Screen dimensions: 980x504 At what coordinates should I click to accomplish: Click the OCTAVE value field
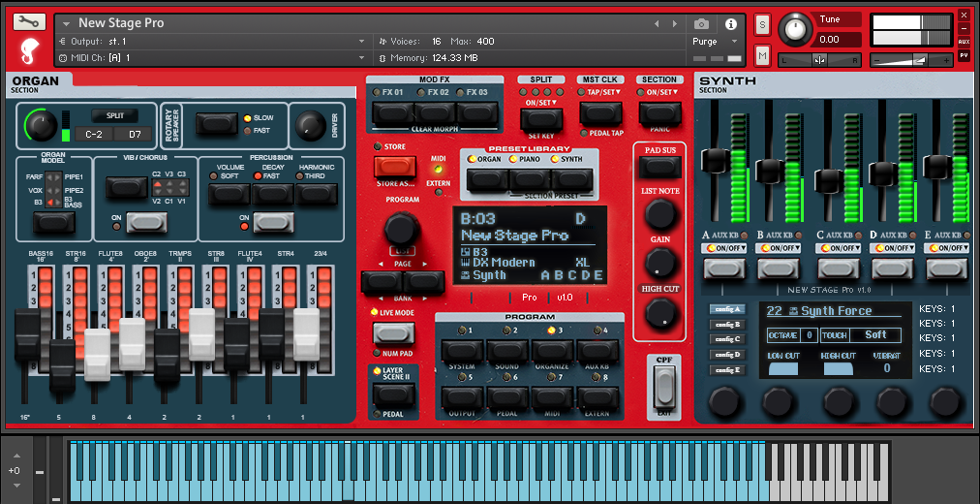(x=809, y=335)
